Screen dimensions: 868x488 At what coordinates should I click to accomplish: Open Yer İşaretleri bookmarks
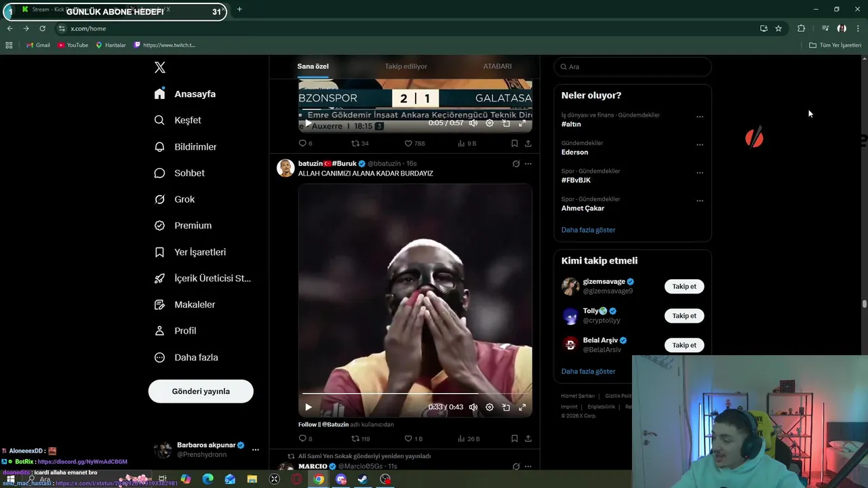tap(190, 252)
